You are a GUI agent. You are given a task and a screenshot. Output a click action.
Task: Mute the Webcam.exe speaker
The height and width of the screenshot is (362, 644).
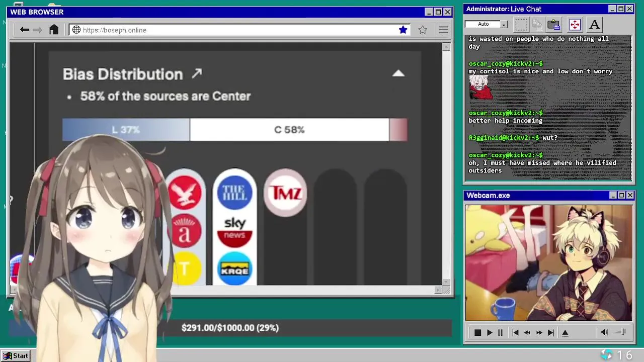point(604,332)
